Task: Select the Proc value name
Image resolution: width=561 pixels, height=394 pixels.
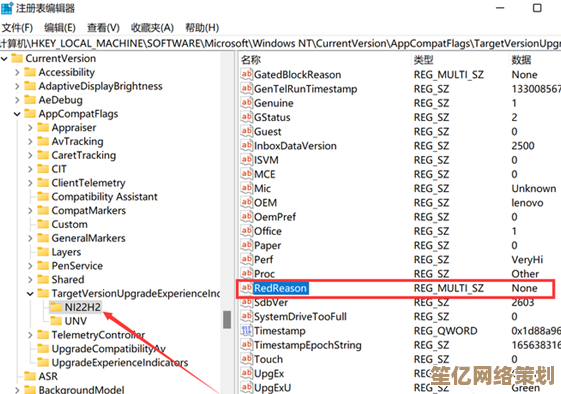Action: click(264, 274)
